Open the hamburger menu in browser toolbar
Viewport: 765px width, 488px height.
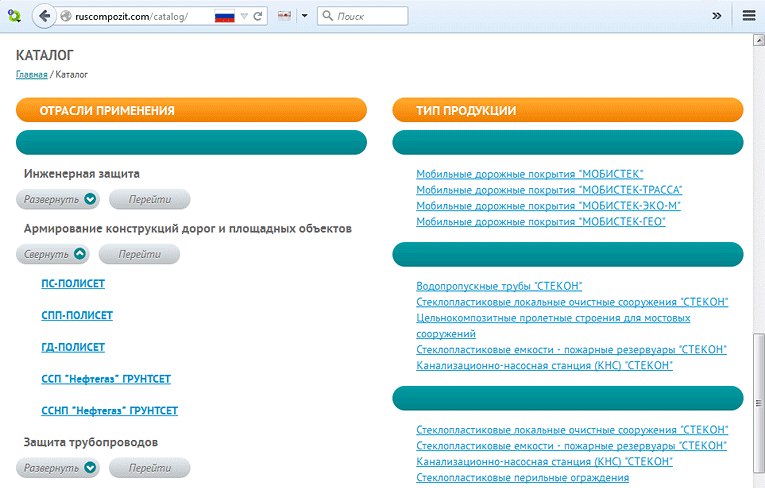749,16
